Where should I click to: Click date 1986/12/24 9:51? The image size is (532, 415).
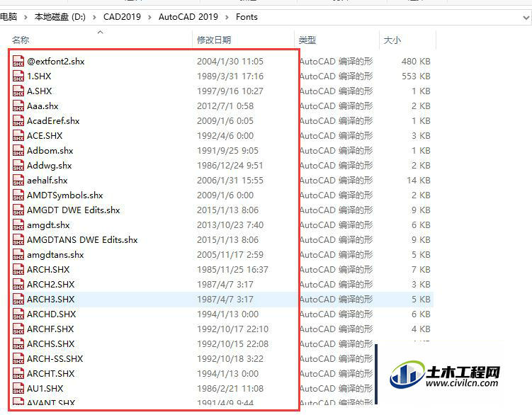point(230,166)
